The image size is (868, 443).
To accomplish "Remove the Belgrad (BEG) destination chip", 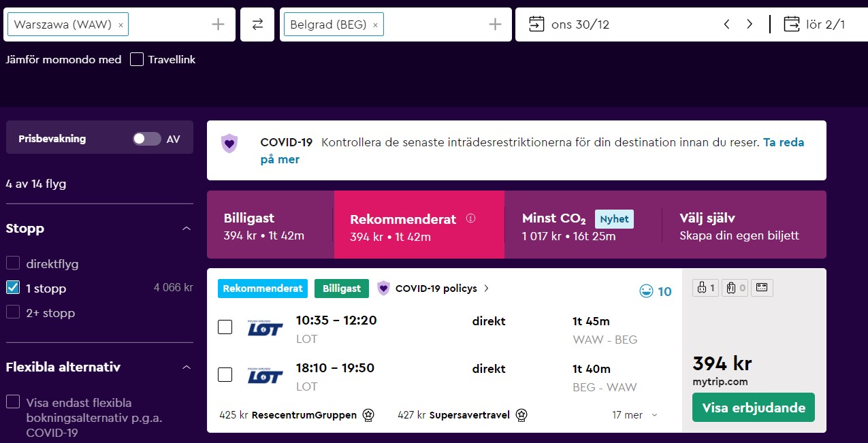I will (375, 25).
